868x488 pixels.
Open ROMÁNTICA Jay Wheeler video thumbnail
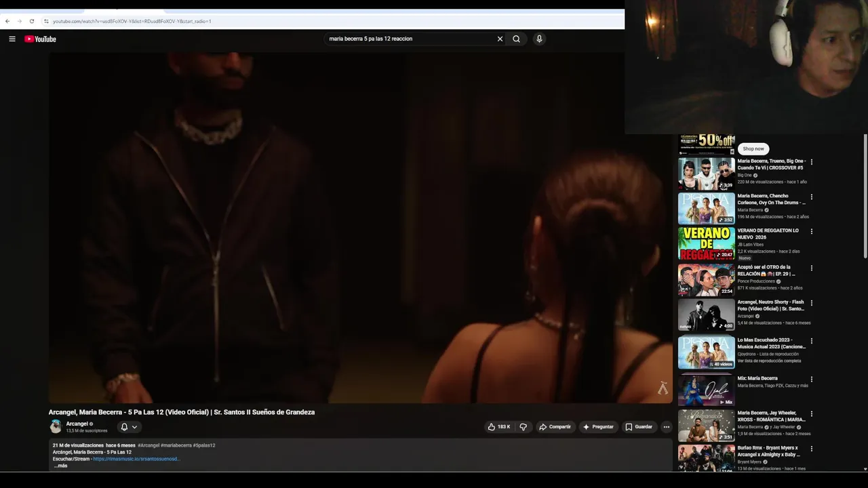pos(707,426)
